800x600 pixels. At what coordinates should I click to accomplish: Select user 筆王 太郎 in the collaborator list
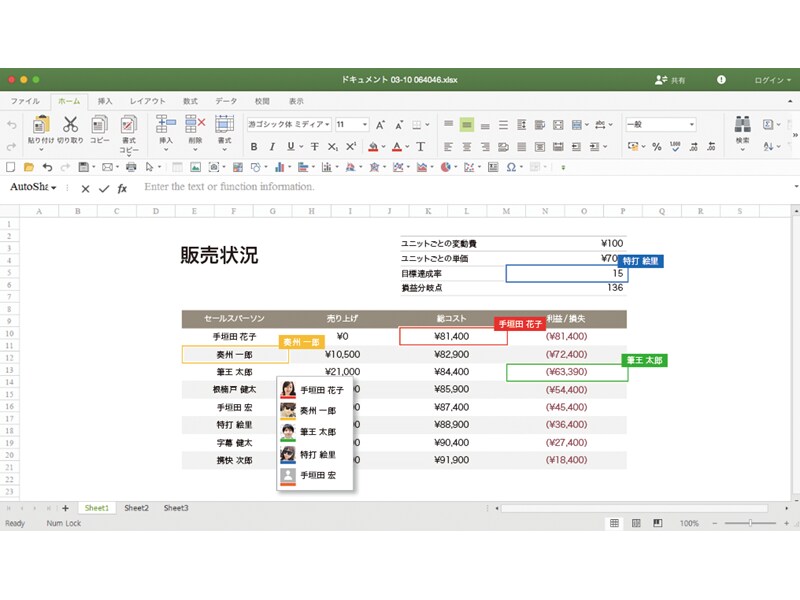point(315,432)
